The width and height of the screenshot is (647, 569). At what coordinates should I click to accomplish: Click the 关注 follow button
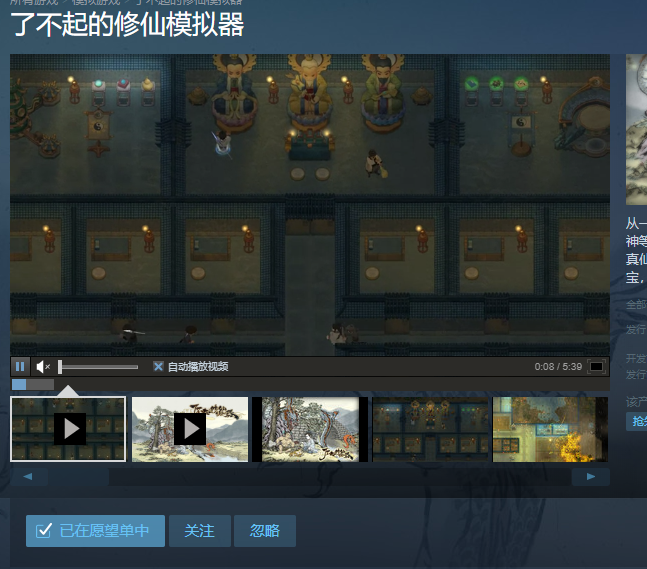(200, 531)
